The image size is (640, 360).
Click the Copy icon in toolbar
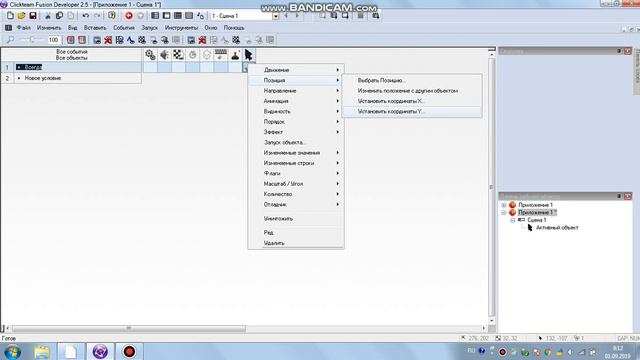pos(59,16)
